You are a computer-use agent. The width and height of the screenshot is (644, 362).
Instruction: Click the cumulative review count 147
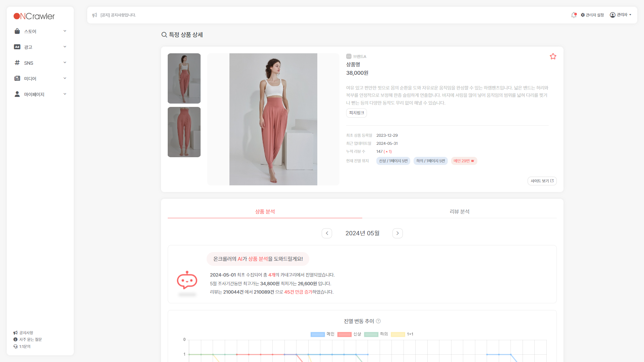click(x=379, y=152)
